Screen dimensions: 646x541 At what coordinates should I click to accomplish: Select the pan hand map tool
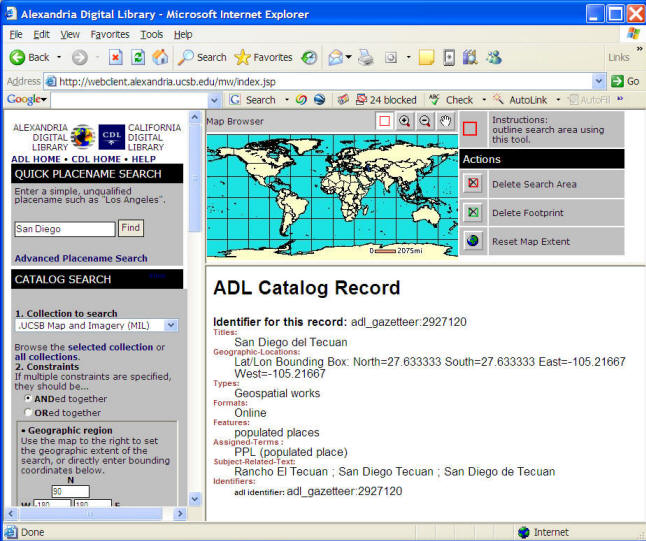(x=445, y=121)
